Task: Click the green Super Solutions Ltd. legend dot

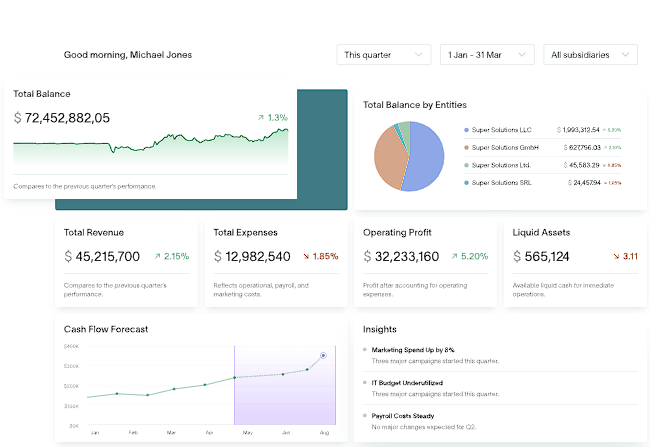Action: point(466,165)
